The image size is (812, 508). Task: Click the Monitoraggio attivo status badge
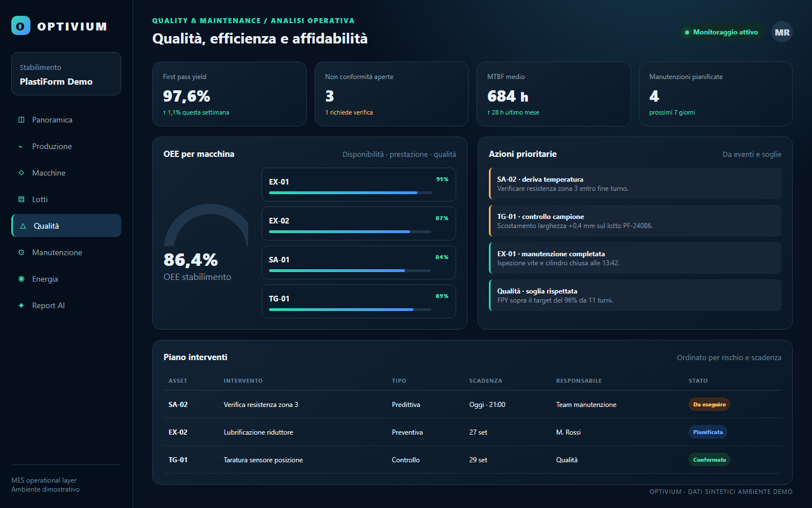[x=721, y=32]
